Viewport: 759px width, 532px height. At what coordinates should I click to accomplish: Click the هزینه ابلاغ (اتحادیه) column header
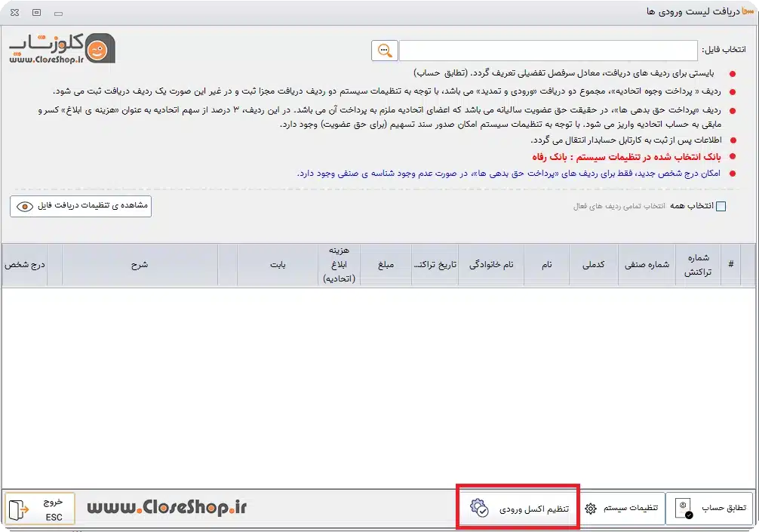(339, 265)
